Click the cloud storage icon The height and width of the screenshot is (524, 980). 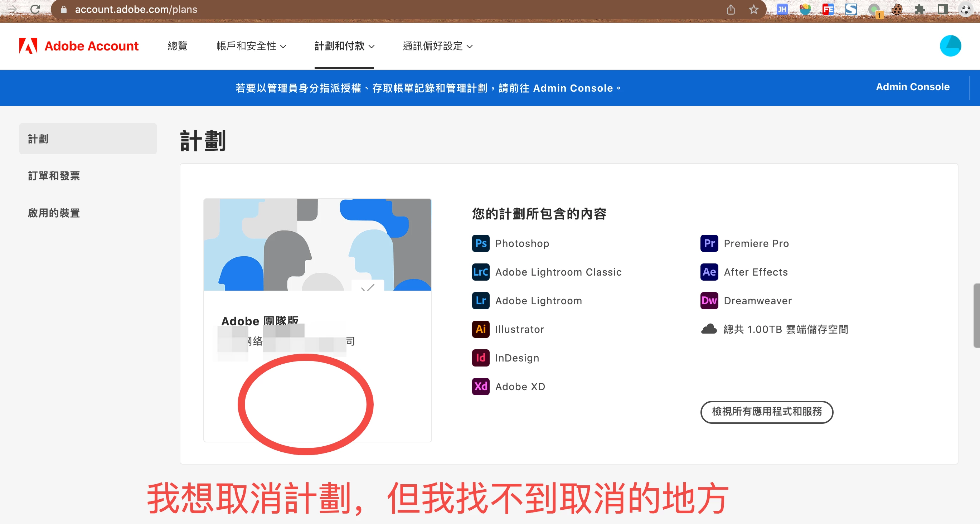[709, 329]
